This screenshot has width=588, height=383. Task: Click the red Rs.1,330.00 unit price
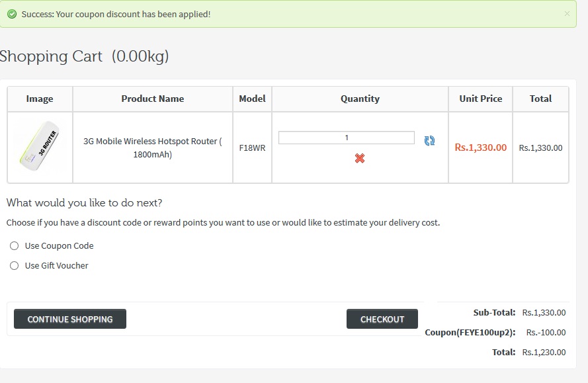pos(481,148)
